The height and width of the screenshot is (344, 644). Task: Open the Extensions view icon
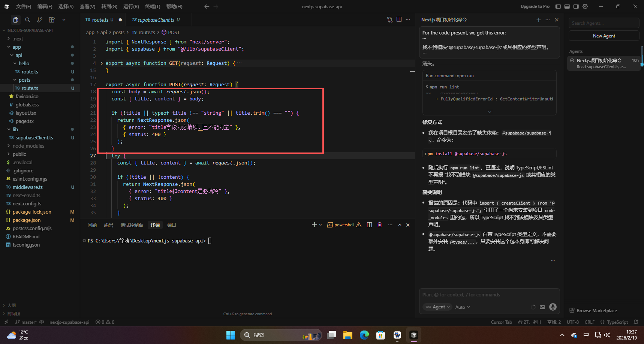(x=52, y=20)
